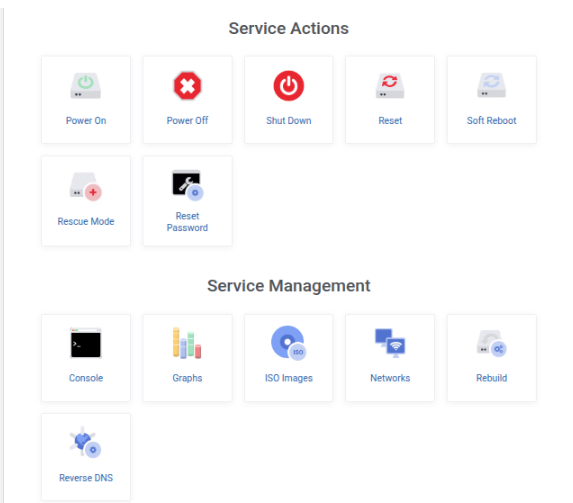
Task: Click the Rescue Mode text label
Action: (x=86, y=222)
